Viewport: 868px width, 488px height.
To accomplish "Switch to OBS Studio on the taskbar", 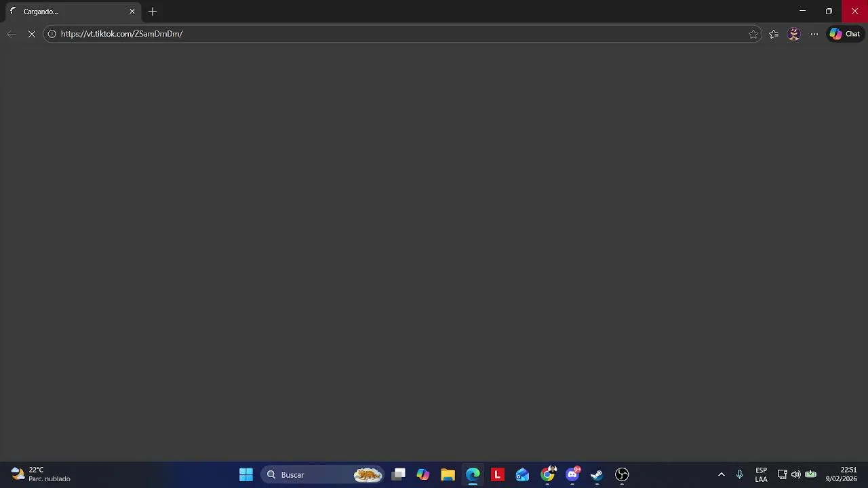I will point(622,474).
